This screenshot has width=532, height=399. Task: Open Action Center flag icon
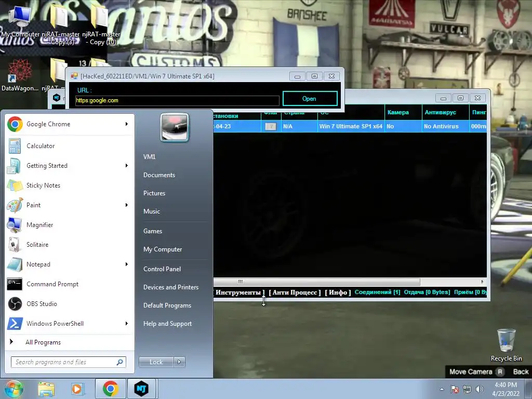click(x=455, y=389)
